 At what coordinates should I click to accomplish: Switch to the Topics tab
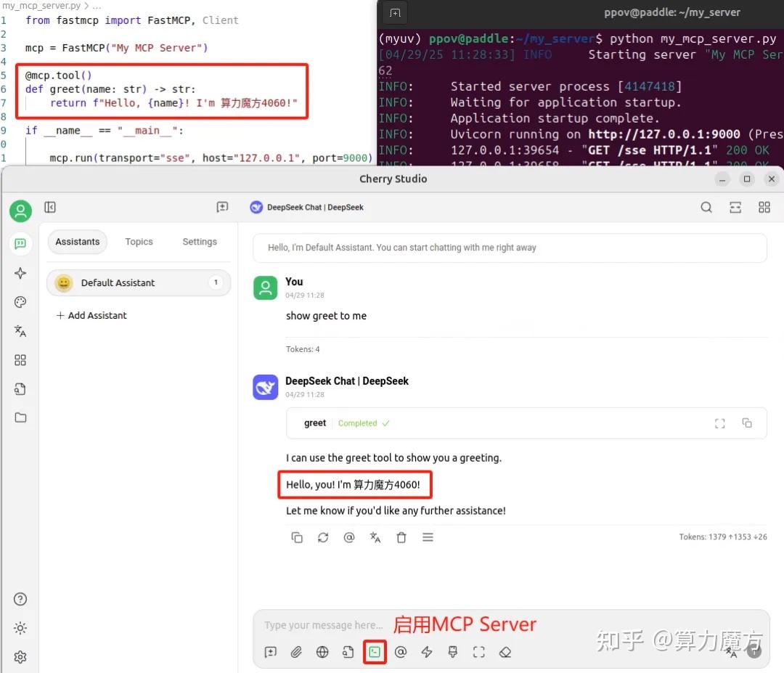click(139, 242)
